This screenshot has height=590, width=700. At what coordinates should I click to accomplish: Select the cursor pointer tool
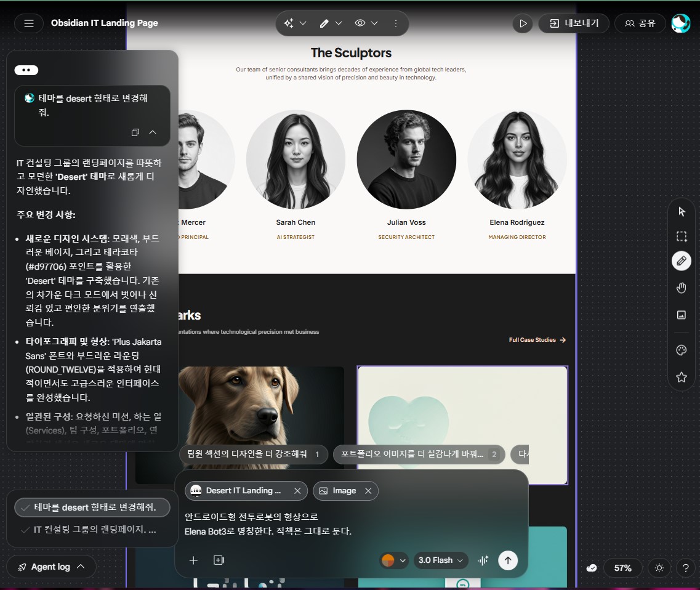[x=682, y=211]
